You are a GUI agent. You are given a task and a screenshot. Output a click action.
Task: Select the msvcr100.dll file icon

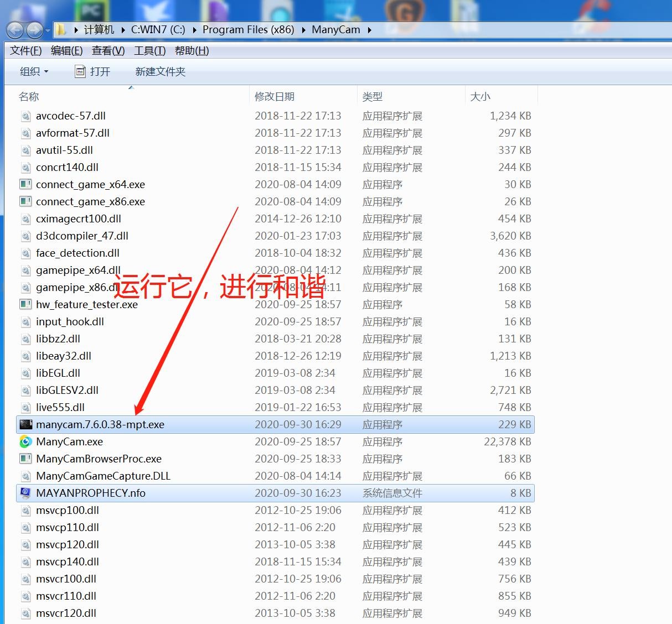25,579
